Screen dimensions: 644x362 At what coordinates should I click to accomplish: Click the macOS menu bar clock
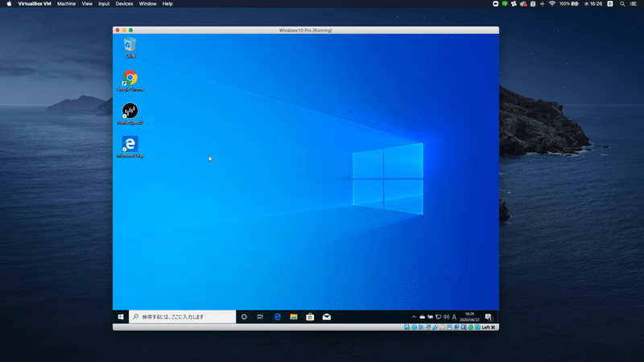tap(593, 4)
